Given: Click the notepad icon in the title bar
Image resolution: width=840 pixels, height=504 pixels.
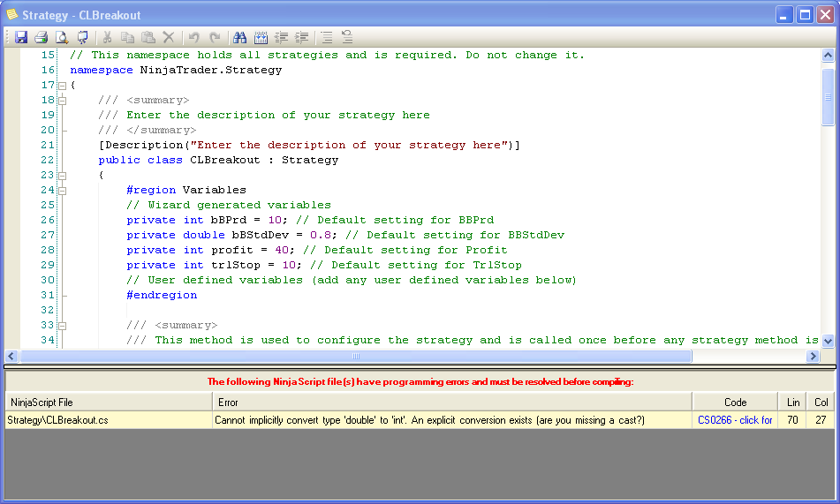Looking at the screenshot, I should point(11,14).
